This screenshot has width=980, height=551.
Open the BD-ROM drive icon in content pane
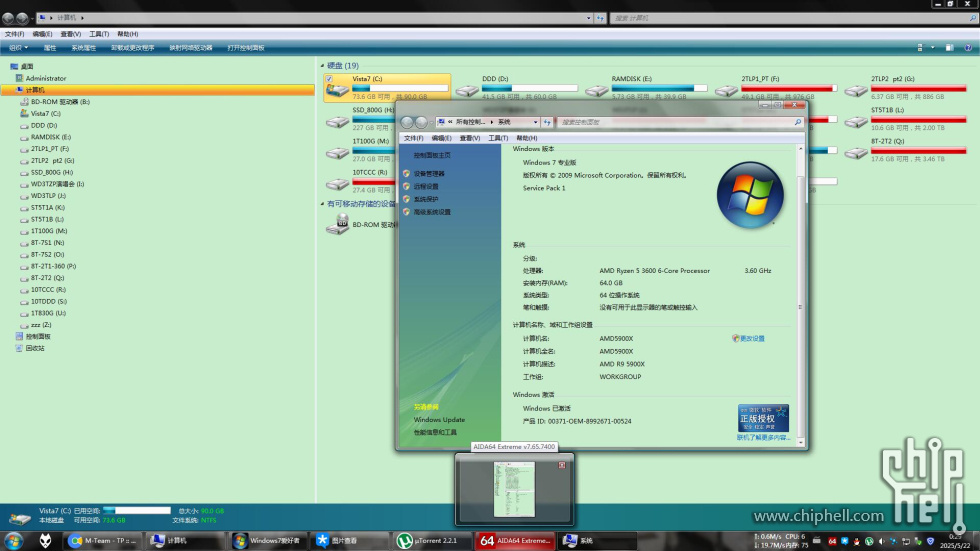(338, 224)
